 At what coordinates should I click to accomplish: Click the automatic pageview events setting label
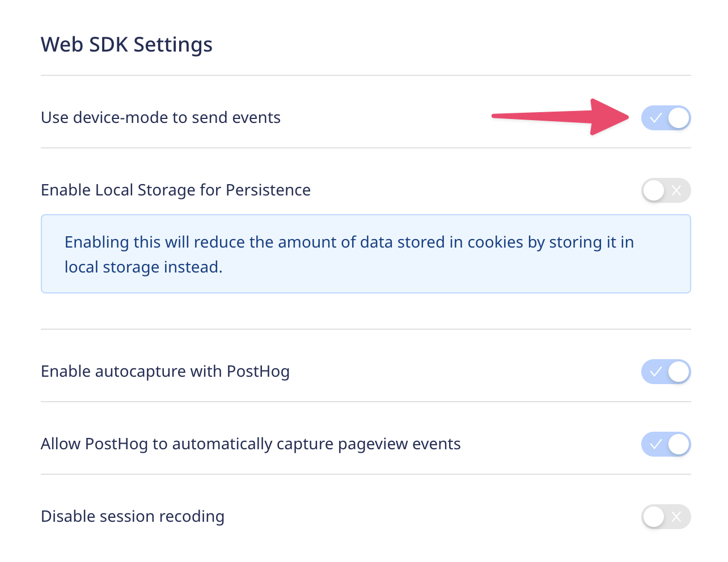click(251, 444)
